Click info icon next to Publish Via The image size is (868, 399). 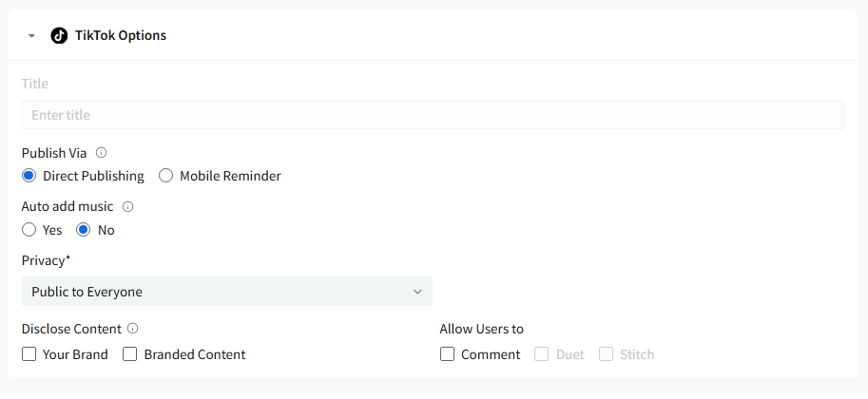pos(102,152)
